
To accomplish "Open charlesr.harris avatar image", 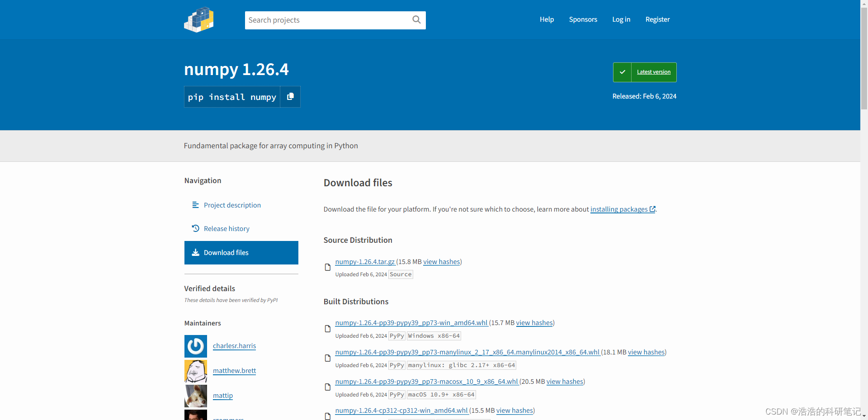I will [196, 346].
